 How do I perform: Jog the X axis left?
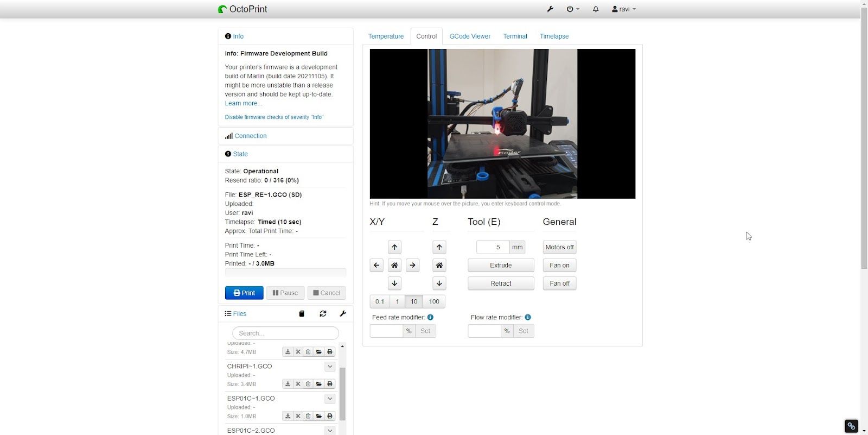376,266
